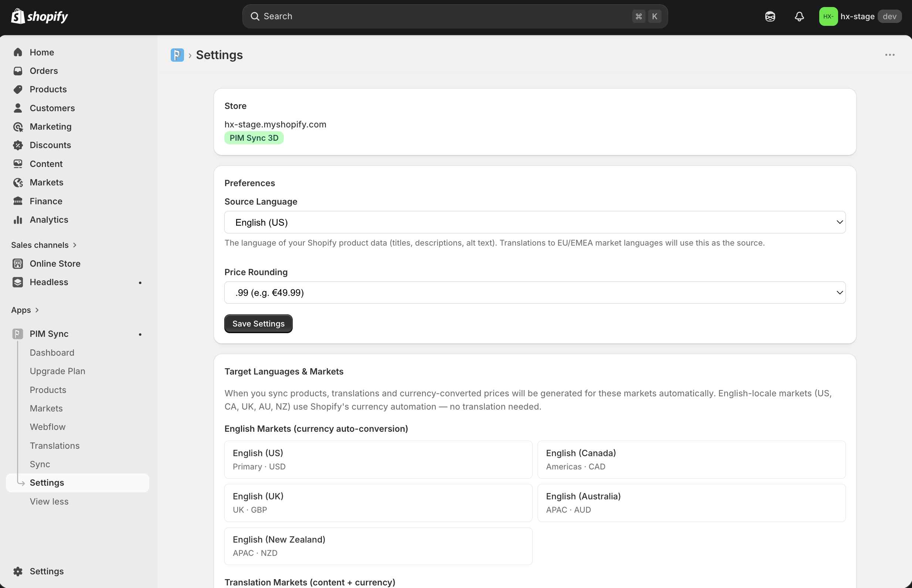
Task: Open Webflow under PIM Sync
Action: coord(48,427)
